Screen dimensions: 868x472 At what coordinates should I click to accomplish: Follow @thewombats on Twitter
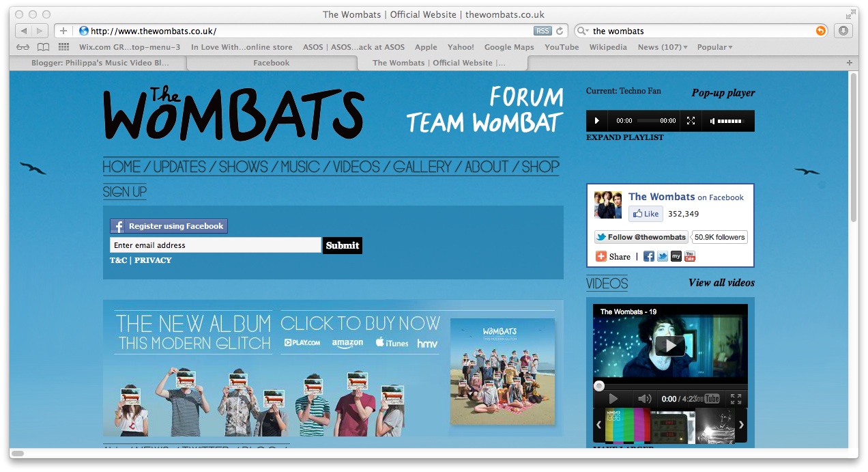coord(641,237)
